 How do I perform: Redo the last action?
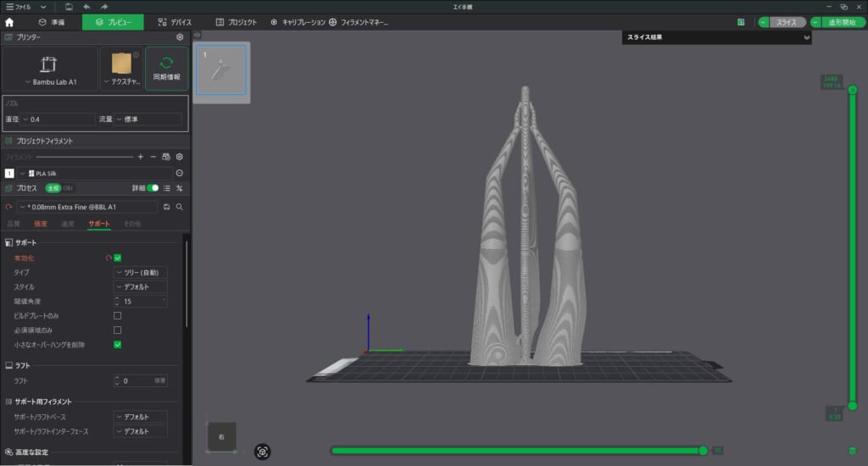tap(104, 7)
